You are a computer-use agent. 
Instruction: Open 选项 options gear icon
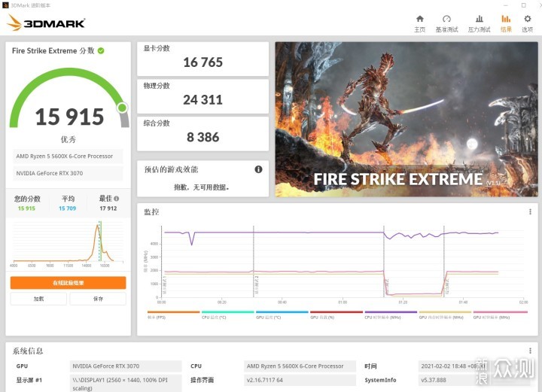pyautogui.click(x=527, y=23)
